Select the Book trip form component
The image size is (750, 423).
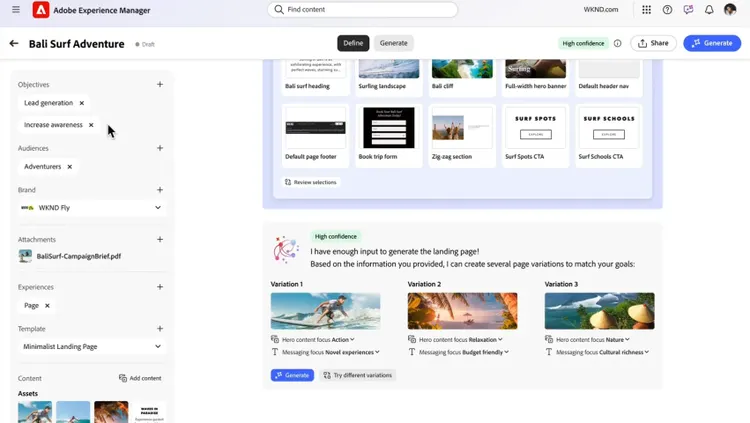click(x=389, y=135)
